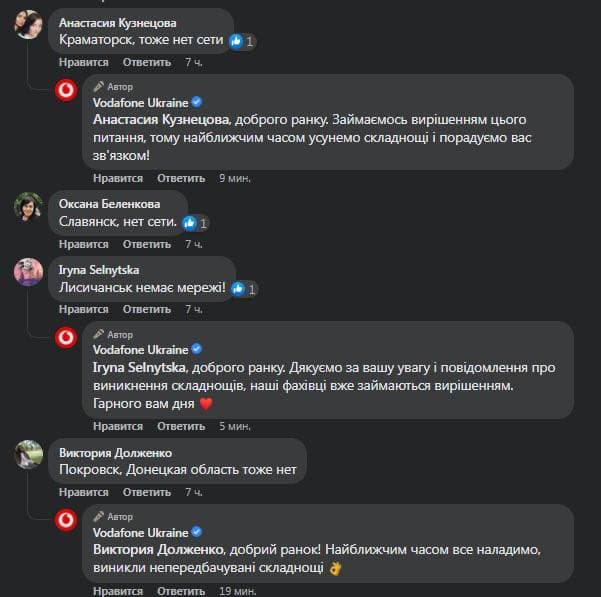601x597 pixels.
Task: Click Vodafone logo on first reply
Action: click(67, 90)
